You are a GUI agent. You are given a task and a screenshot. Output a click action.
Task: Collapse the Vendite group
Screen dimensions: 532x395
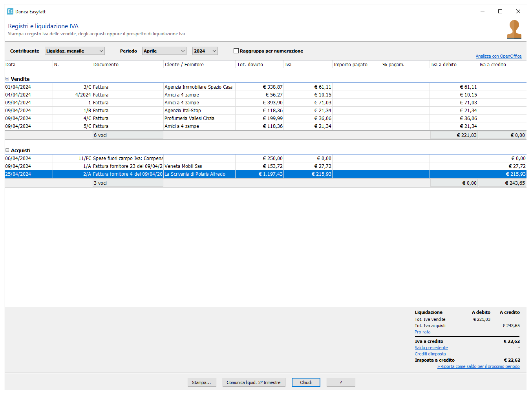click(x=7, y=79)
